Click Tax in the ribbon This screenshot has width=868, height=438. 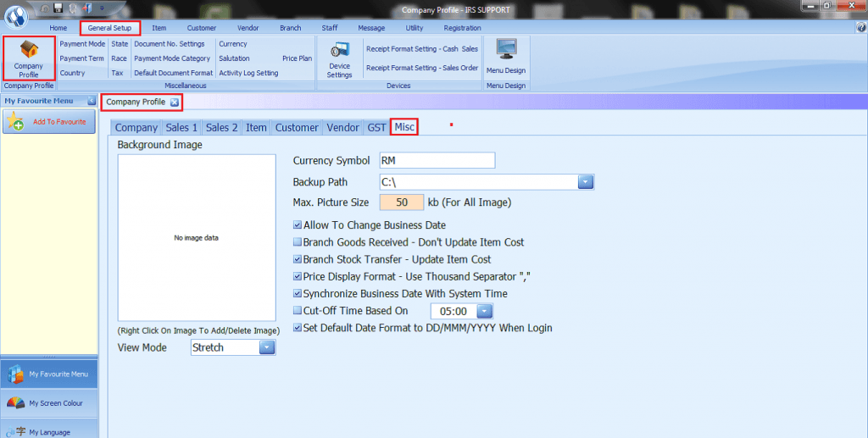(117, 73)
